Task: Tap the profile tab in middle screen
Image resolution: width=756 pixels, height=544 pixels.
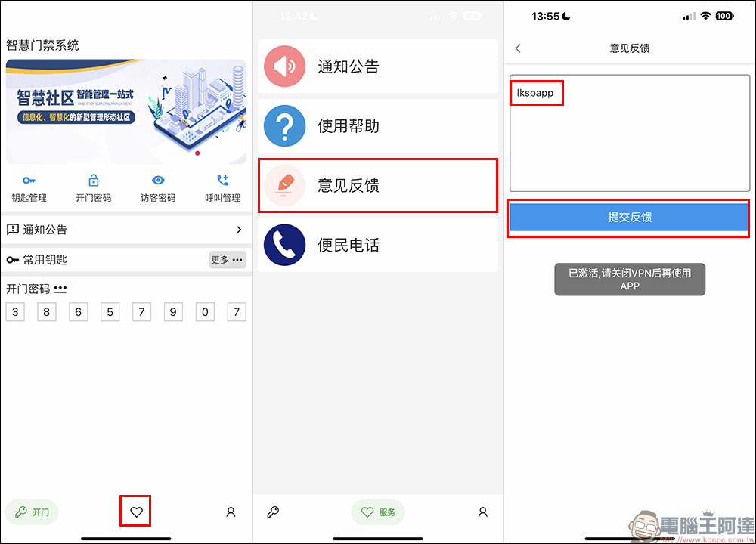Action: click(482, 512)
